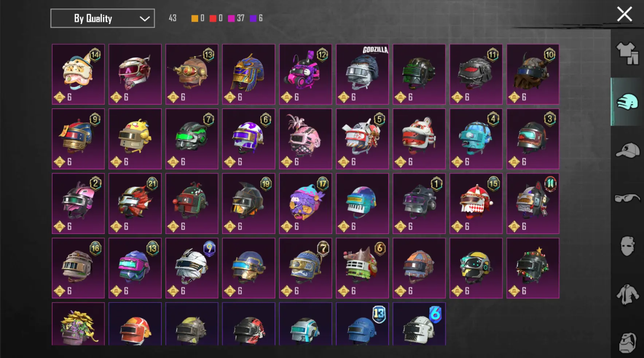This screenshot has height=358, width=644.
Task: Filter by the red quality swatch
Action: pos(213,18)
